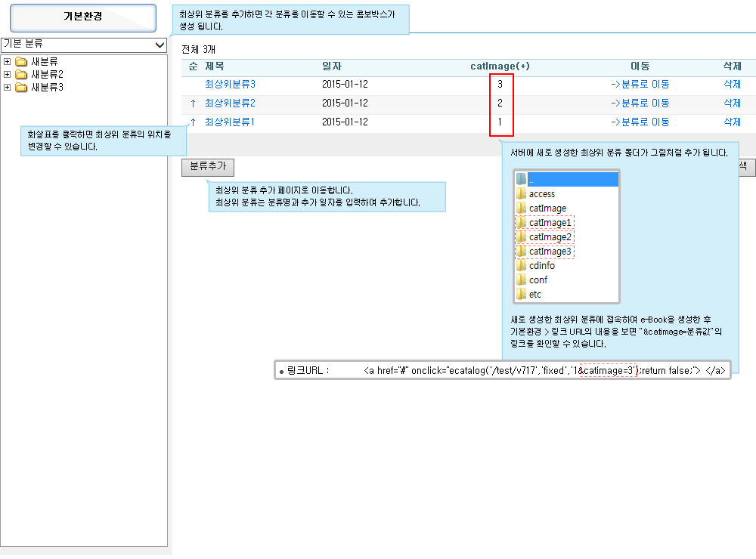Viewport: 756px width, 559px height.
Task: Click the 분류추가 button
Action: [x=208, y=168]
